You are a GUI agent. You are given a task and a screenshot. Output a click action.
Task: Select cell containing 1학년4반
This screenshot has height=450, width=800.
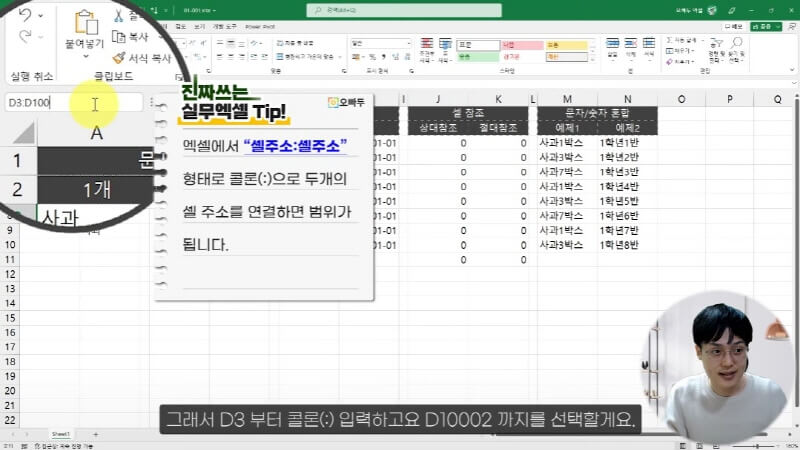pos(627,187)
